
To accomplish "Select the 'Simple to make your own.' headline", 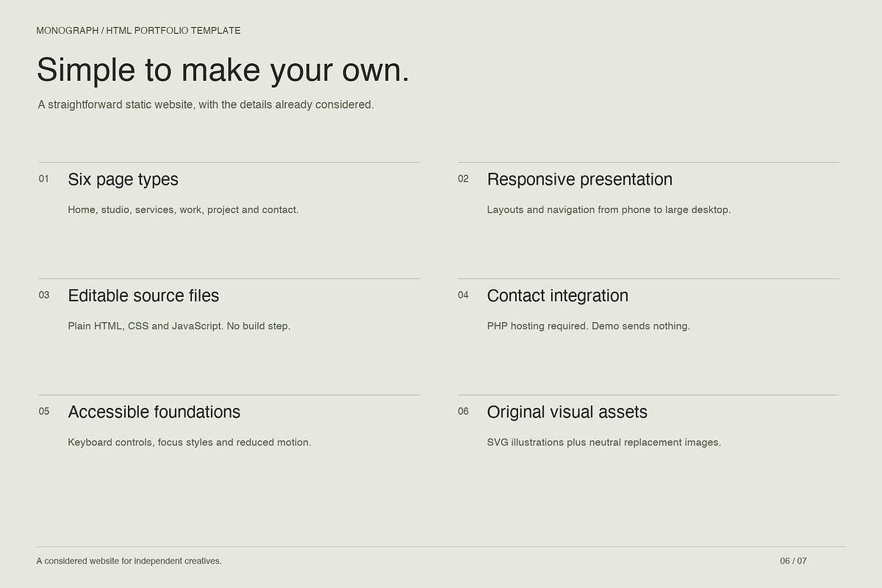I will pos(223,71).
